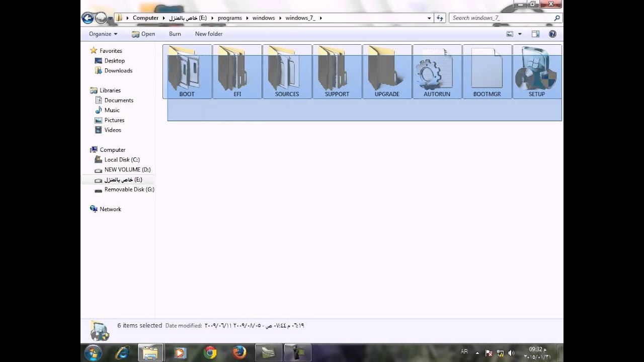Go back with the Back arrow button

[88, 18]
